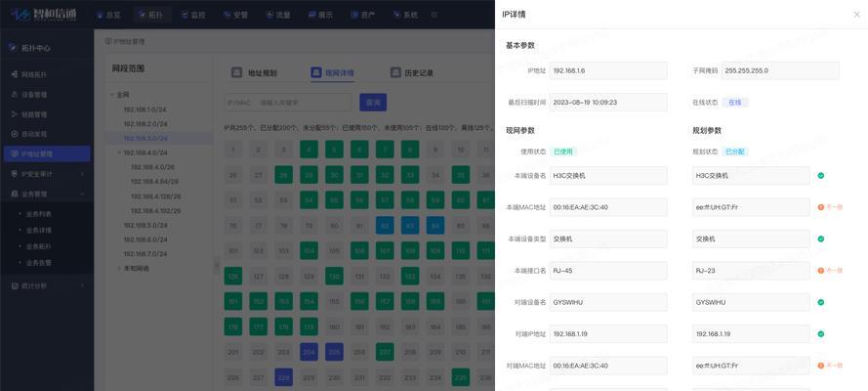Open the 总览 item in the top navigation
868x391 pixels.
pos(108,15)
